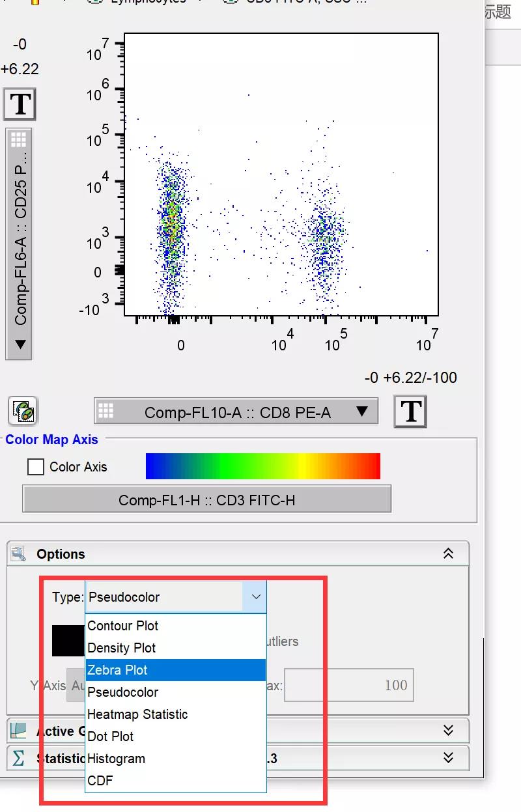Screen dimensions: 521x812
Task: Click the rainbow color map gradient bar
Action: (x=262, y=466)
